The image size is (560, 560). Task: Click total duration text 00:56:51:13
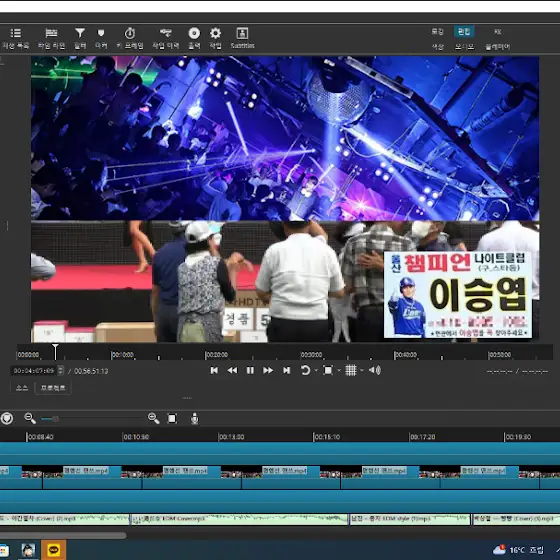pyautogui.click(x=91, y=371)
